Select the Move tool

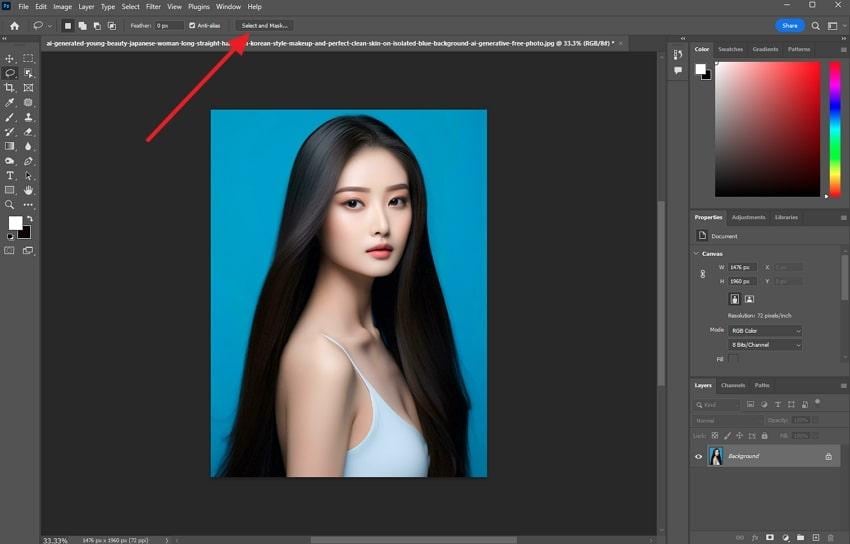pyautogui.click(x=10, y=59)
